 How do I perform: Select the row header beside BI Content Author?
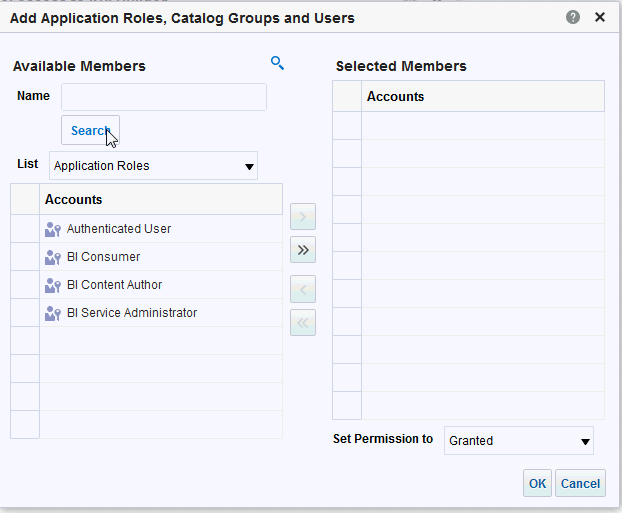coord(25,285)
